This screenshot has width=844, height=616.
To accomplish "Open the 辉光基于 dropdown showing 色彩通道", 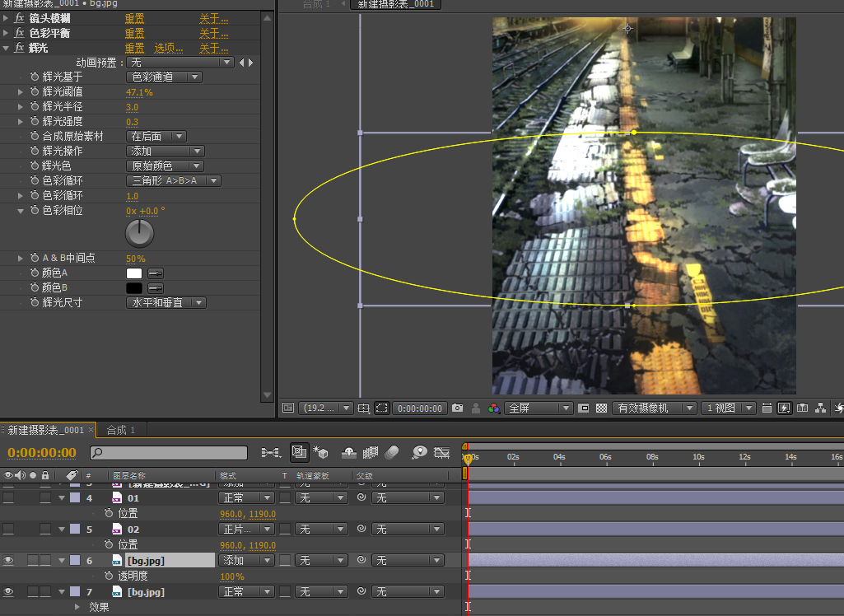I will pos(164,77).
